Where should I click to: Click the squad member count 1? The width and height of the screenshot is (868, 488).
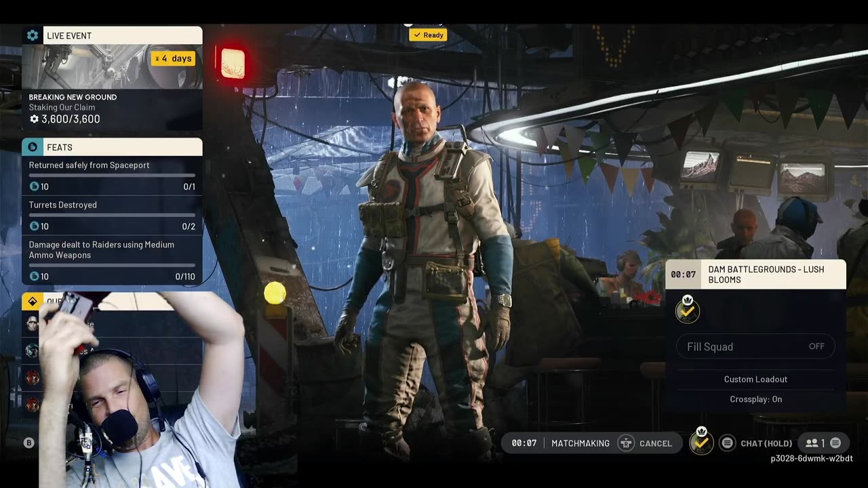point(823,443)
